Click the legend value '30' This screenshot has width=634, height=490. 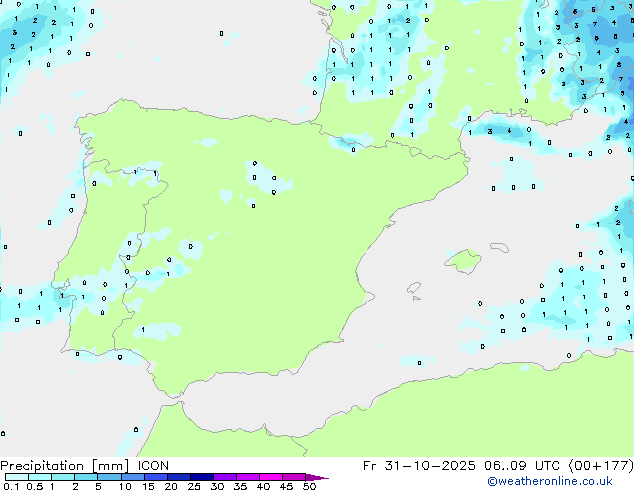coord(217,486)
